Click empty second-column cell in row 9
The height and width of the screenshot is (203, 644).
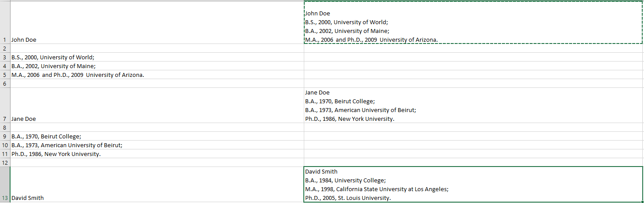coord(474,136)
